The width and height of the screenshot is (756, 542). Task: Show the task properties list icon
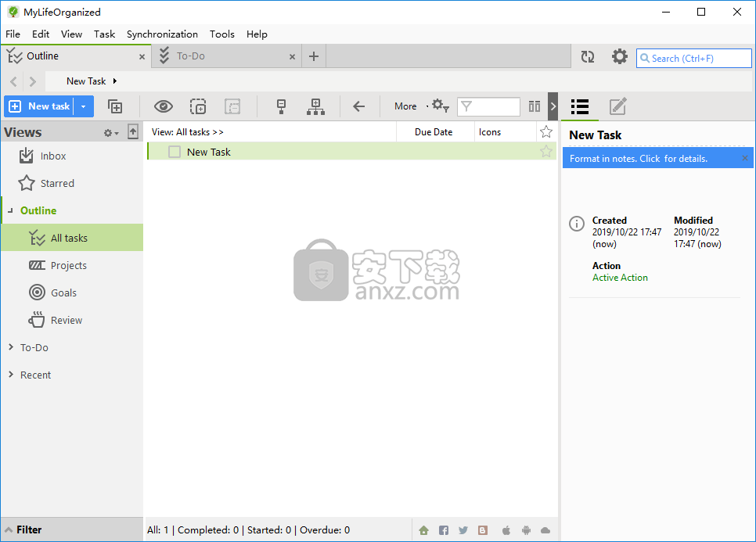click(580, 106)
